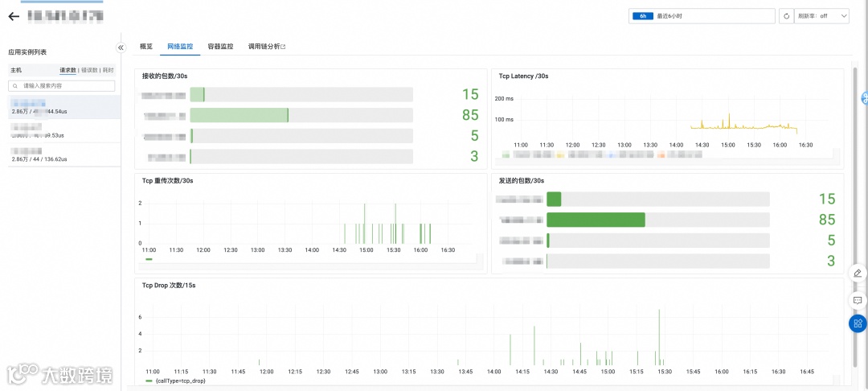The height and width of the screenshot is (391, 868).
Task: Switch to the 概览 tab
Action: (x=146, y=47)
